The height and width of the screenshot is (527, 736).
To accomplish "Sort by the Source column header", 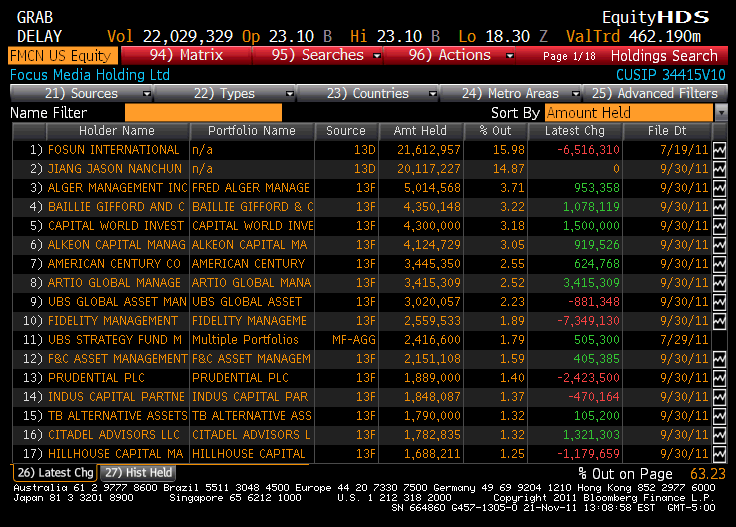I will coord(346,131).
